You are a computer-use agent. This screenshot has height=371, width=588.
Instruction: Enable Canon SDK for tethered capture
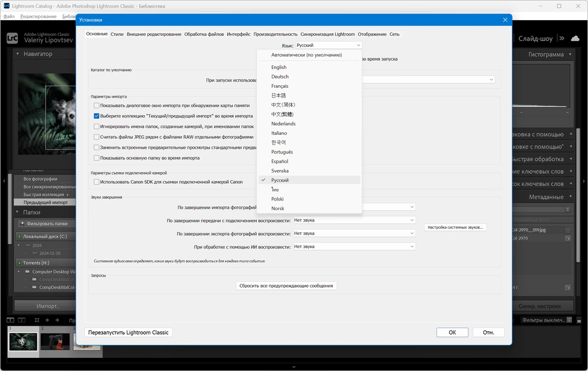pyautogui.click(x=97, y=182)
